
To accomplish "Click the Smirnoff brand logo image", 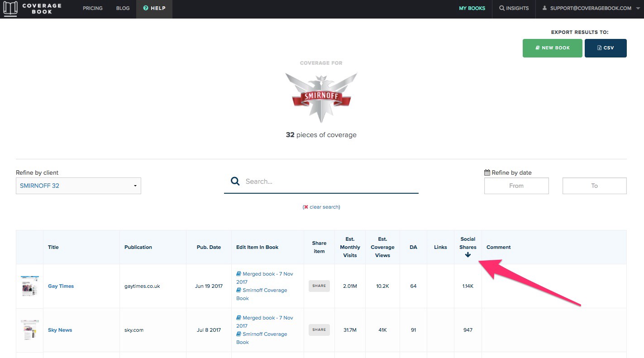I will [321, 97].
